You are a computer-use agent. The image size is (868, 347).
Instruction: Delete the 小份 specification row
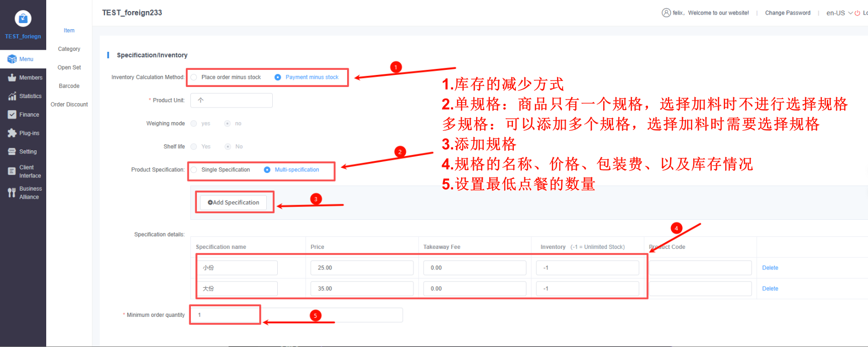tap(770, 268)
